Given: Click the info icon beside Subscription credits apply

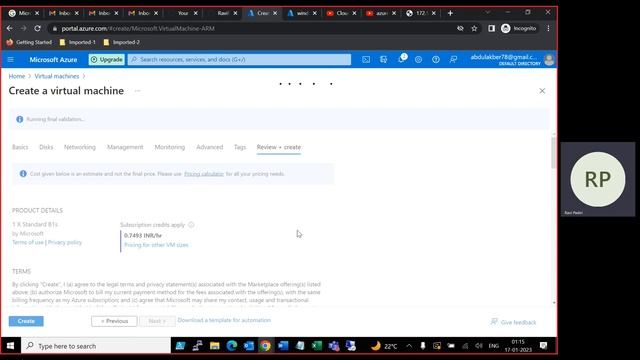Looking at the screenshot, I should pyautogui.click(x=191, y=225).
